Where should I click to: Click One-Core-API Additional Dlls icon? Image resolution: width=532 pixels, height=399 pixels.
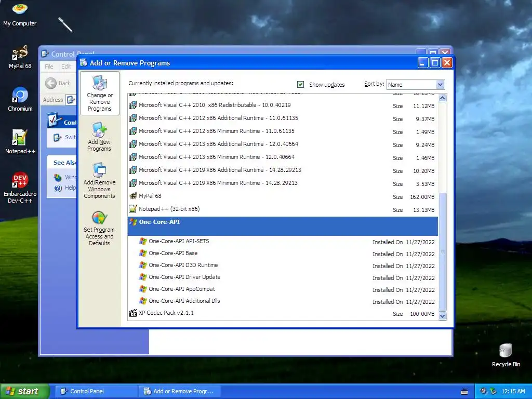pyautogui.click(x=143, y=301)
